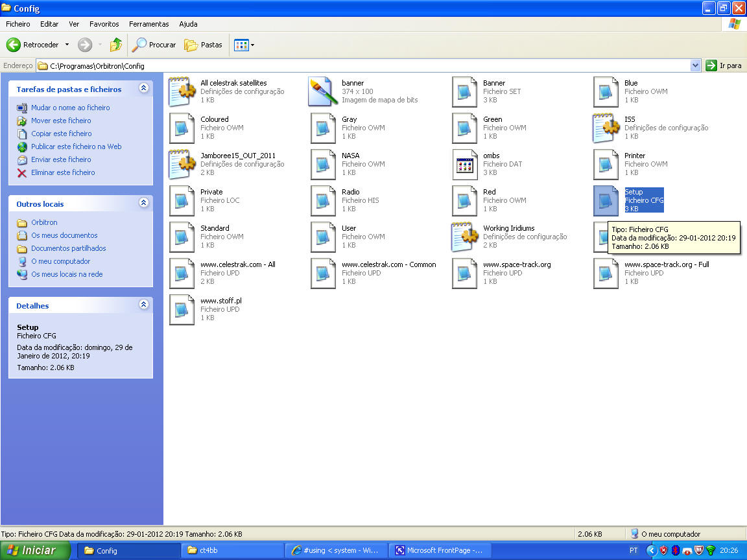This screenshot has width=747, height=560.
Task: Open the Favoritos menu
Action: [x=104, y=24]
